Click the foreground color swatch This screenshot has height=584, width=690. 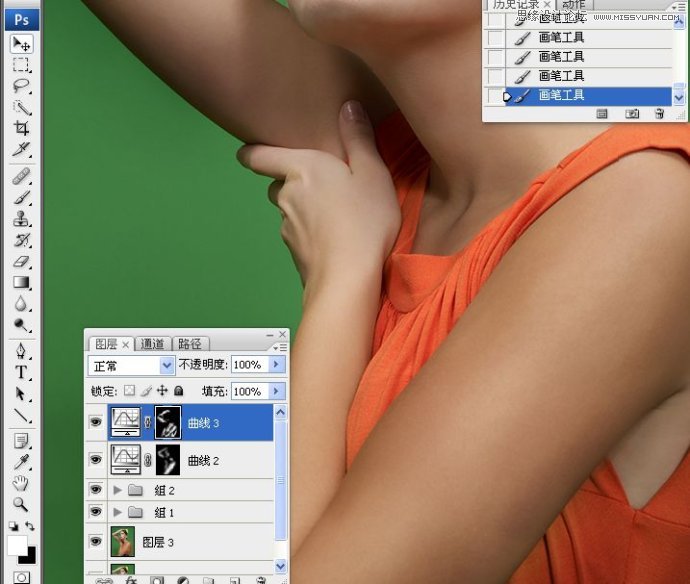click(x=17, y=546)
